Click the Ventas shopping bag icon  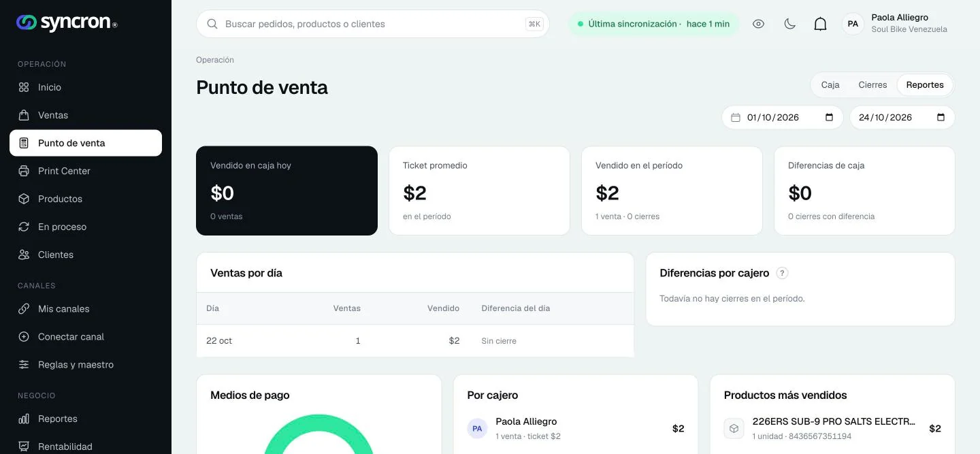tap(24, 115)
